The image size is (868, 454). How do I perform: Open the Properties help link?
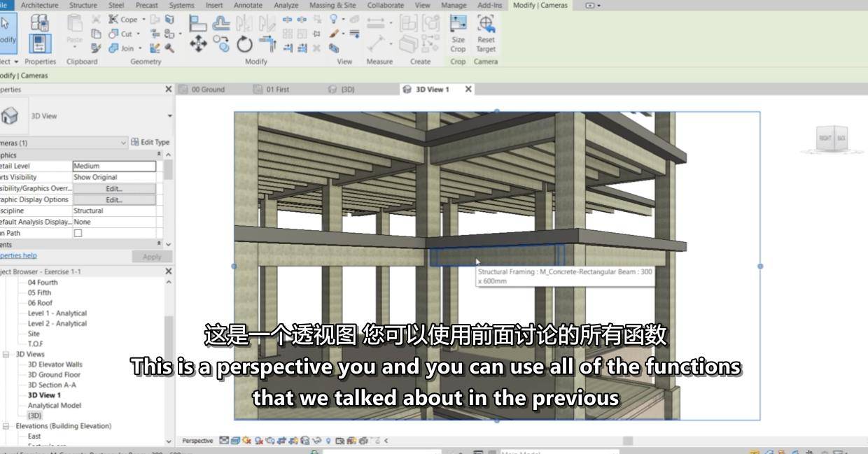click(18, 256)
